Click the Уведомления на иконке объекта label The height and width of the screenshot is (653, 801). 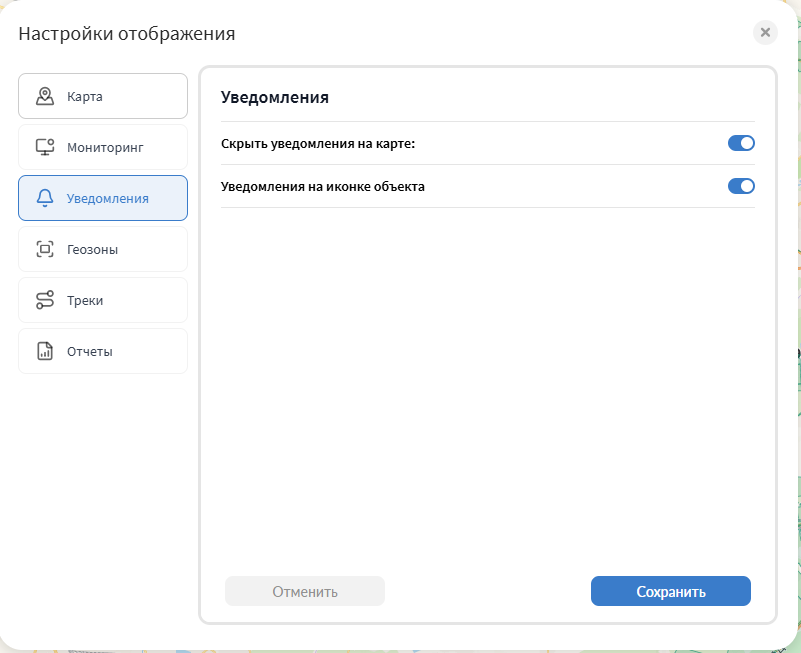click(x=323, y=186)
